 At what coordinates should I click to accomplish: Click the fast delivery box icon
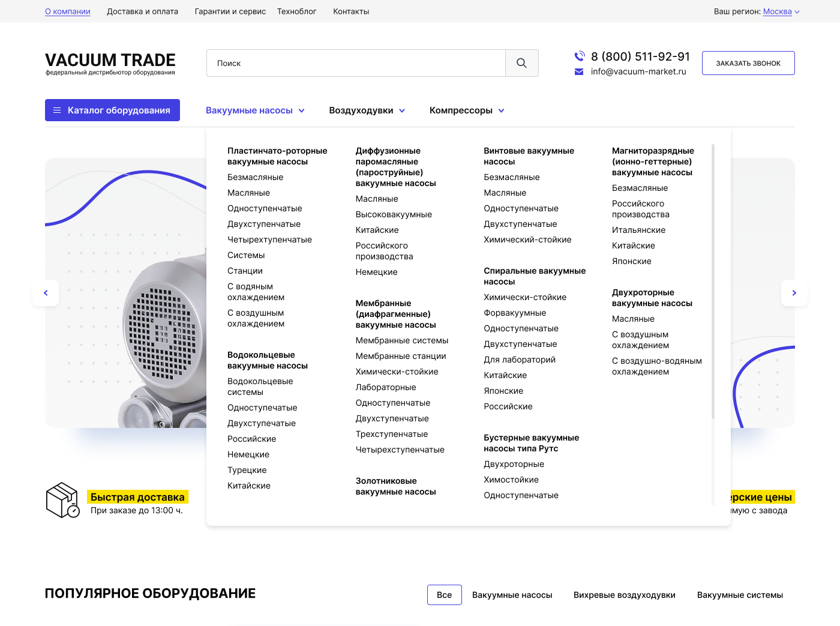[x=62, y=500]
